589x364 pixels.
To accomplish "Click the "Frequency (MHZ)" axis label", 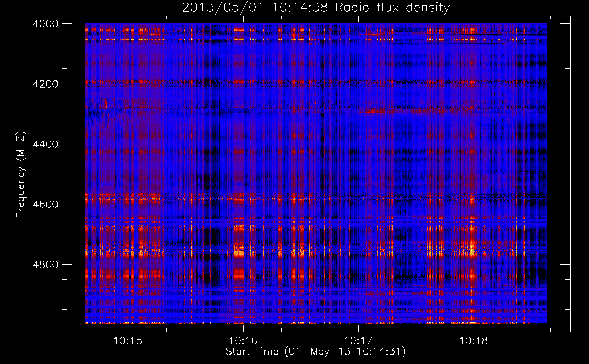I will (21, 175).
